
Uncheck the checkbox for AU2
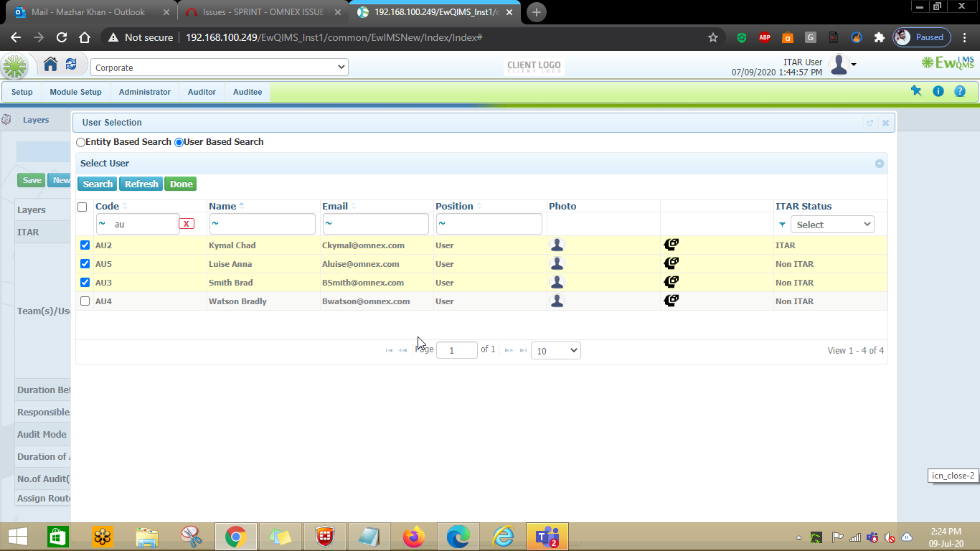click(85, 245)
